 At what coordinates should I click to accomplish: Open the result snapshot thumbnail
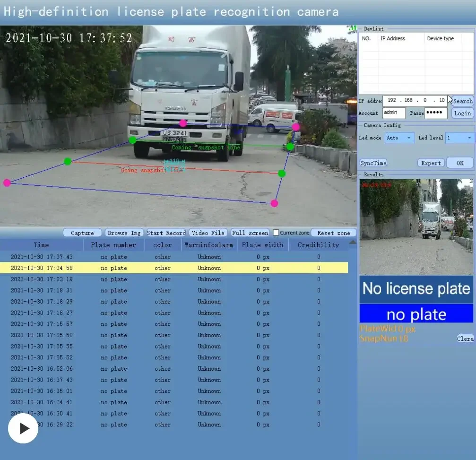(x=416, y=227)
